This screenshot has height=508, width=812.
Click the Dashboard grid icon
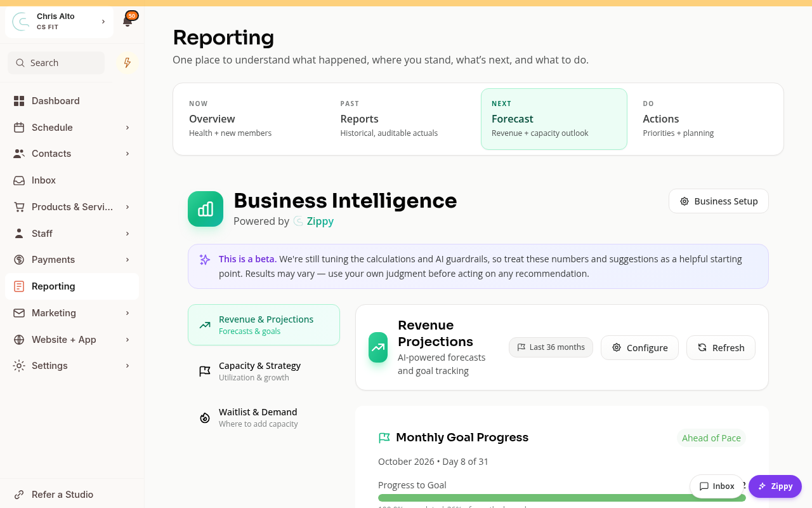click(19, 101)
